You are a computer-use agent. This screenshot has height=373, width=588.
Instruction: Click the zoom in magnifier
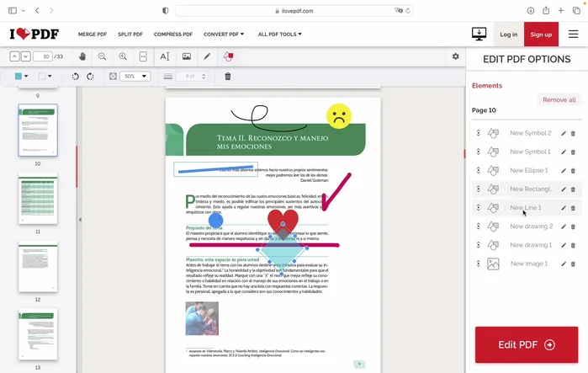click(123, 56)
